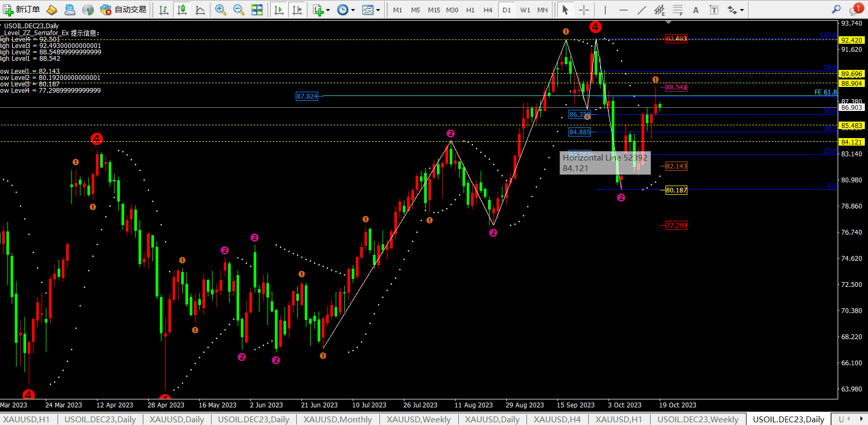
Task: Click the chart shift triangle marker atop chart
Action: 668,22
